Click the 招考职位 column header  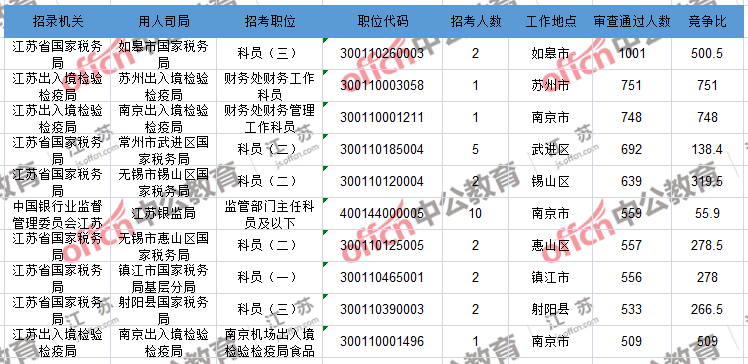click(270, 21)
